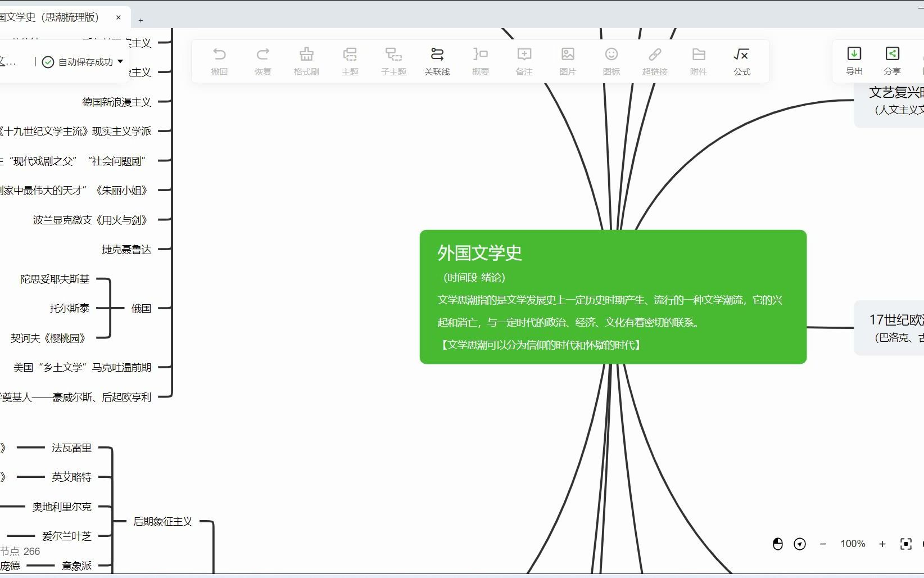Insert a summary (概要) bracket

(x=481, y=61)
